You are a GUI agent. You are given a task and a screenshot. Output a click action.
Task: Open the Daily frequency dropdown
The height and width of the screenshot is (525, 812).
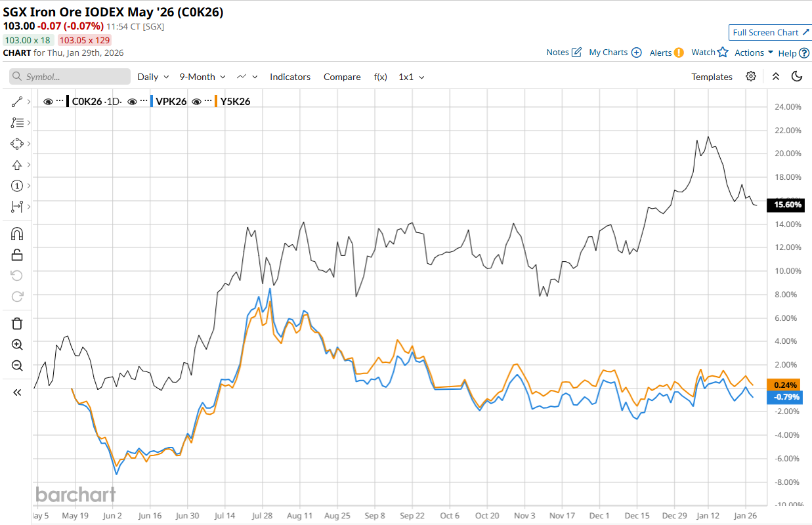(x=153, y=77)
